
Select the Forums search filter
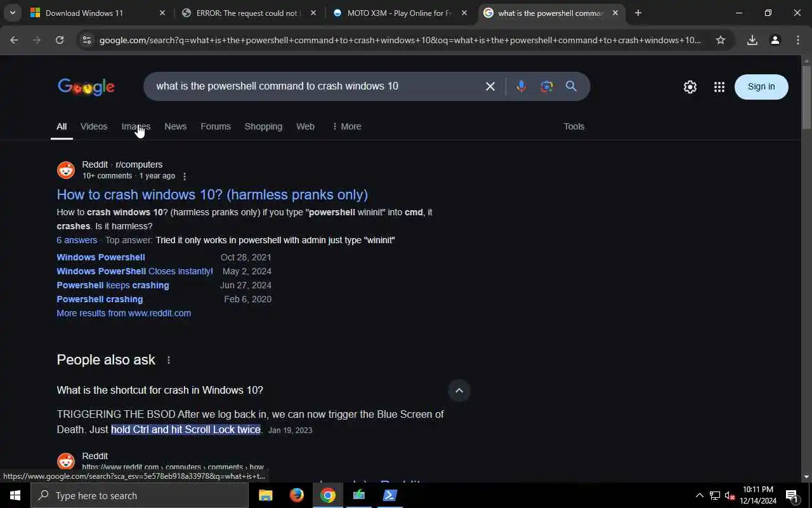pos(216,126)
